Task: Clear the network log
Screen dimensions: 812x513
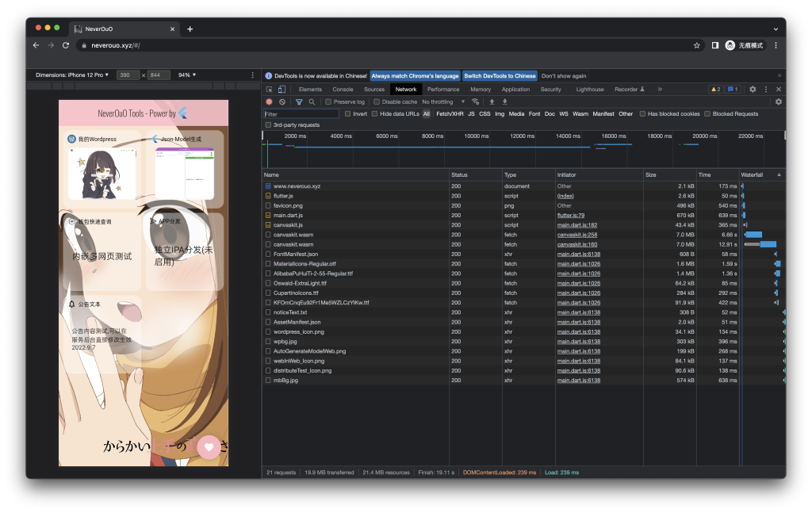Action: (282, 101)
